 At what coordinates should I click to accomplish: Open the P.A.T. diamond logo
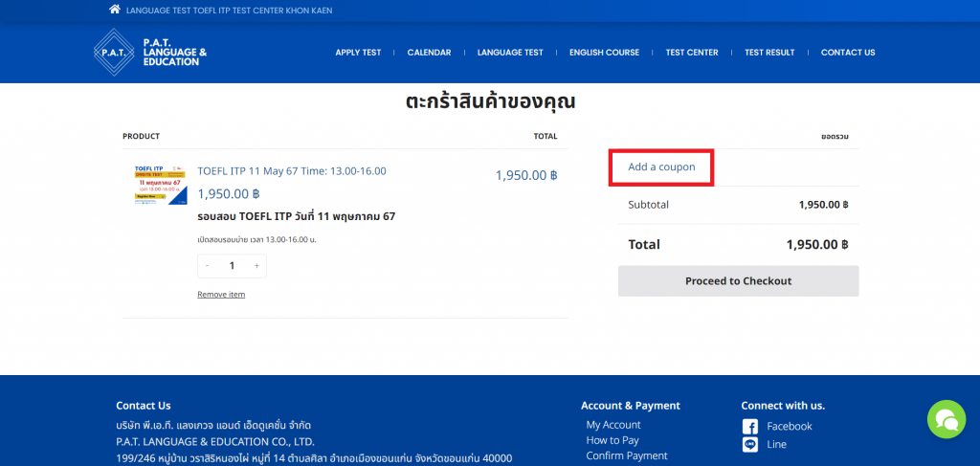tap(115, 53)
